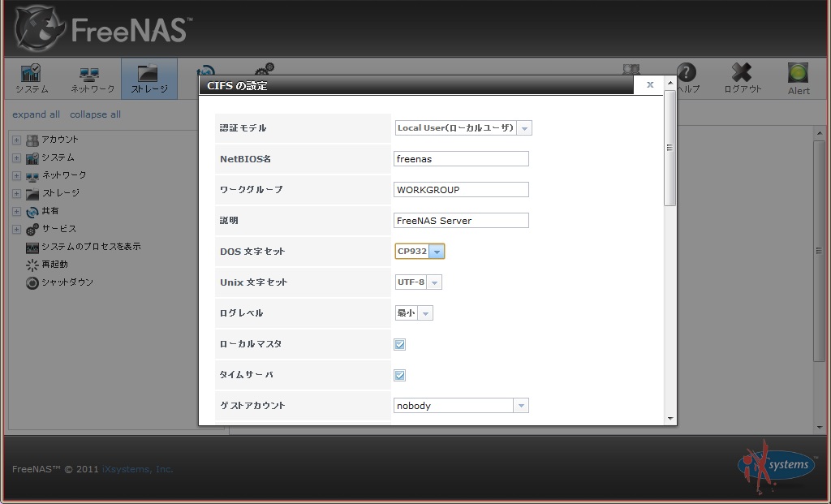831x504 pixels.
Task: Select 再起動 tree text
Action: coord(55,264)
